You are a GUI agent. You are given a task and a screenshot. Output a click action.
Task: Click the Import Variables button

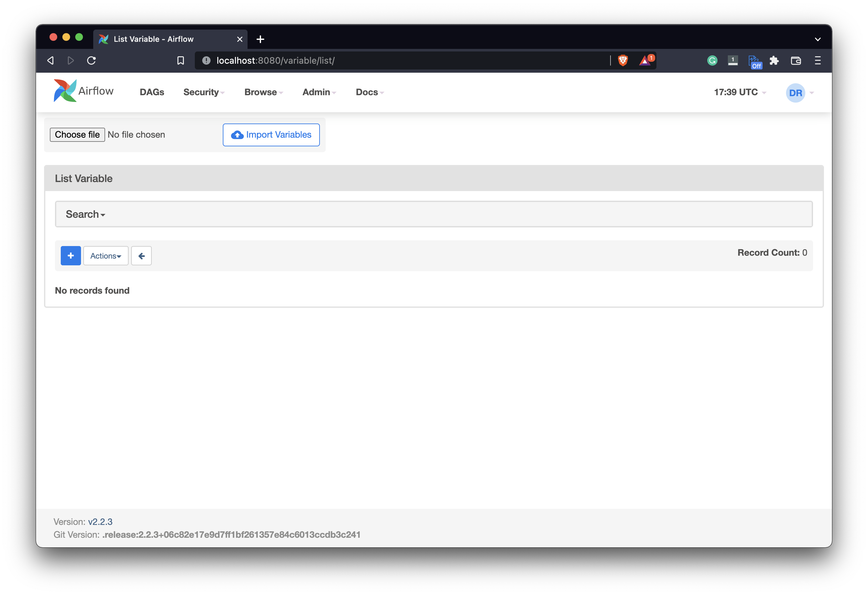271,134
